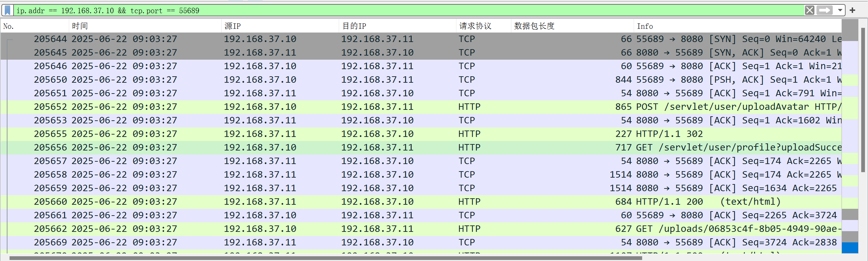Viewport: 868px width, 261px height.
Task: Click the horizontal scrollbar at the bottom
Action: [325, 258]
